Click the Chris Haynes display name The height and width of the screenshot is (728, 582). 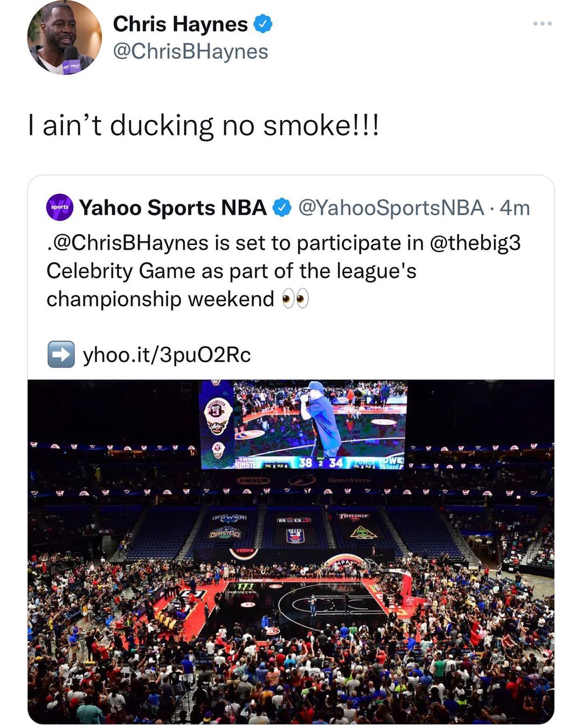(180, 24)
